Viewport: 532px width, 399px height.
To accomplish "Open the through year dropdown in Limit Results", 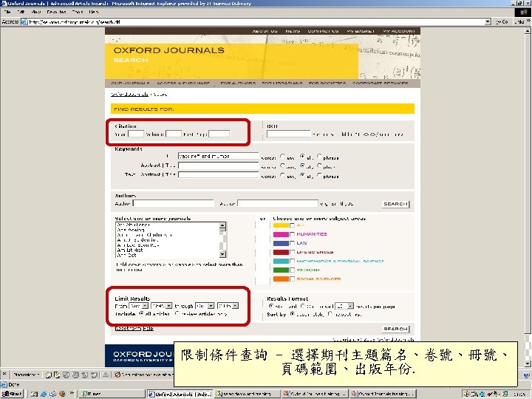I will pos(228,306).
